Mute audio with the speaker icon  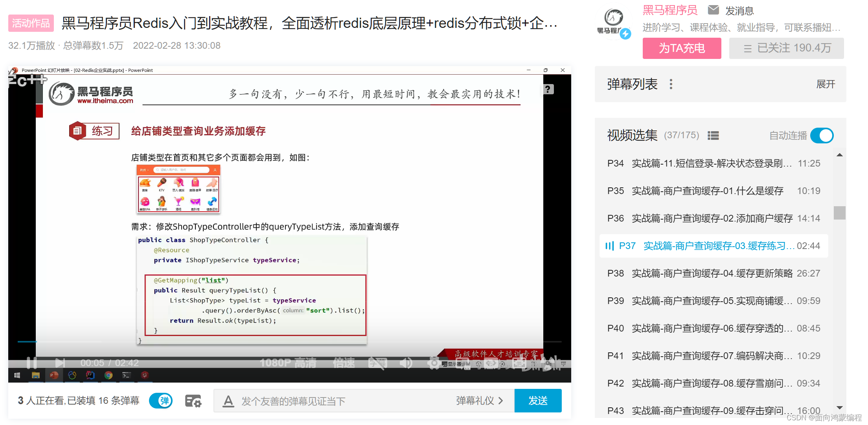coord(406,363)
